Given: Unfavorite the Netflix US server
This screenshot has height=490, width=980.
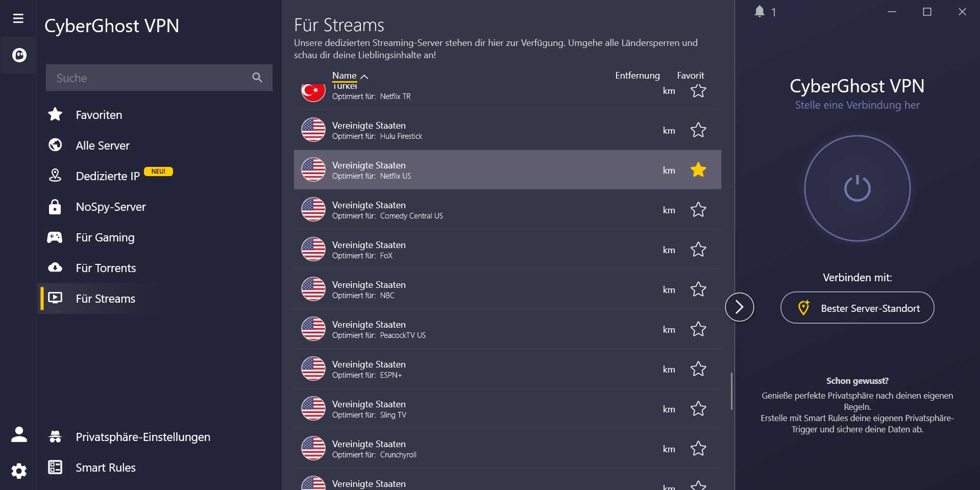Looking at the screenshot, I should pos(698,170).
